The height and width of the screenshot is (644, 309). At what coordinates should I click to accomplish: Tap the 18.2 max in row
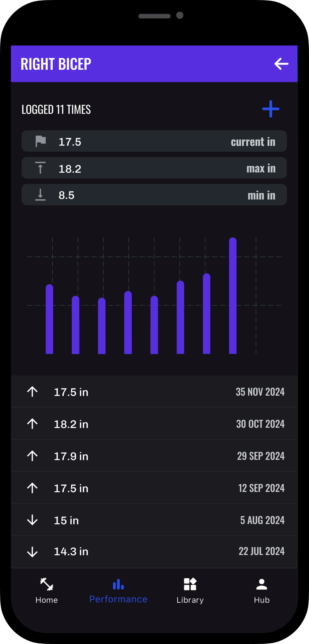(154, 168)
